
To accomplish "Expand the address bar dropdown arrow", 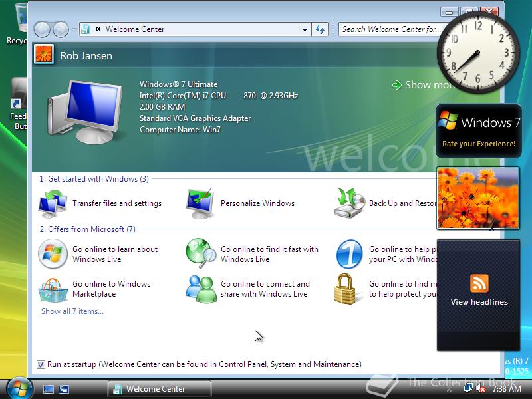I will click(x=305, y=29).
